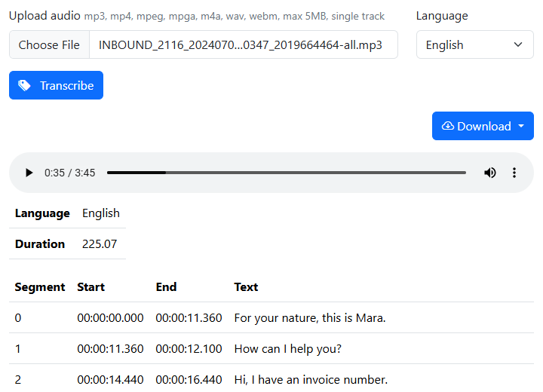Image resolution: width=543 pixels, height=392 pixels.
Task: Mute the audio with the speaker icon
Action: (x=489, y=173)
